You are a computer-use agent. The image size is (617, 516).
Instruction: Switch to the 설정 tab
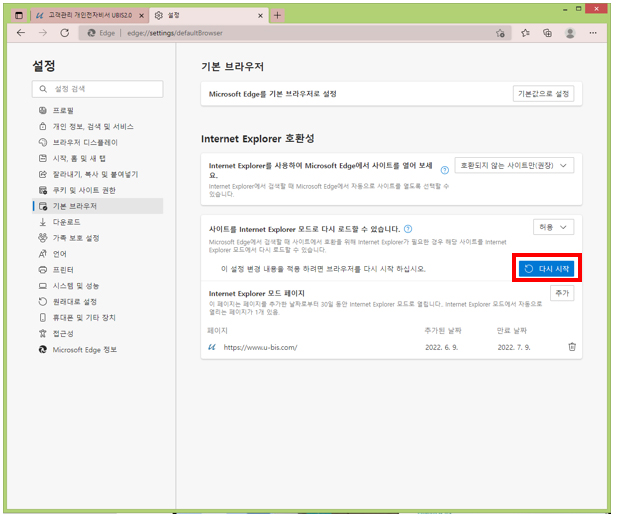point(209,15)
